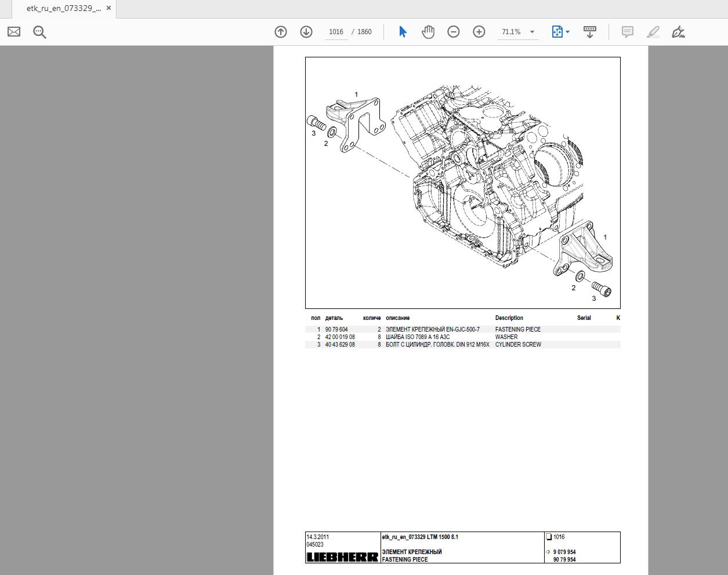
Task: Click part number 90 79 604 in table
Action: coord(336,329)
